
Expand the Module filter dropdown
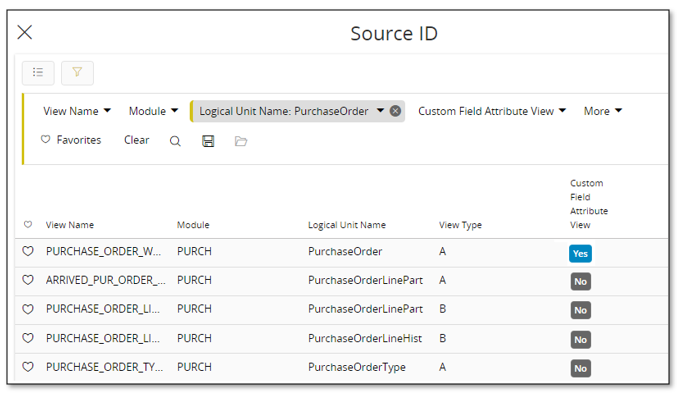[x=153, y=111]
